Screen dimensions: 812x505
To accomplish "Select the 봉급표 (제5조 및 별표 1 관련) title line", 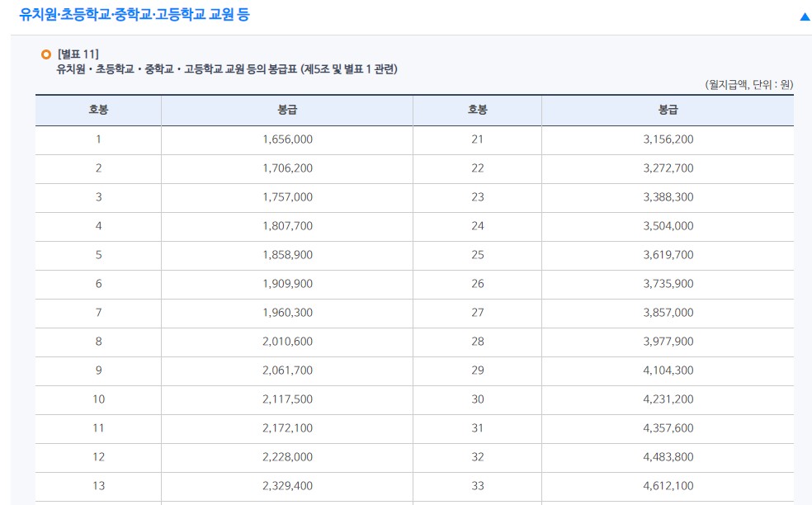I will coord(227,68).
